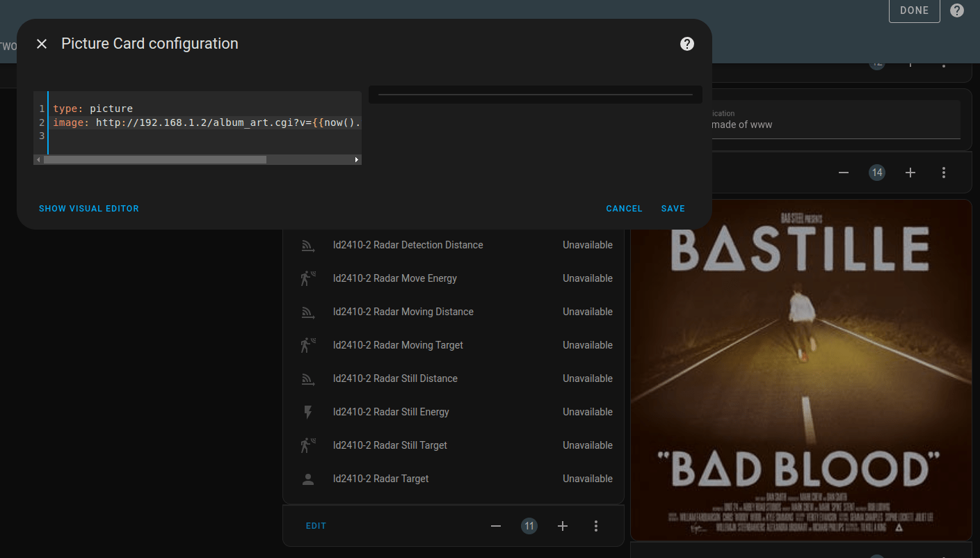Click the Bastille Bad Blood album art
The width and height of the screenshot is (980, 558).
pyautogui.click(x=801, y=370)
